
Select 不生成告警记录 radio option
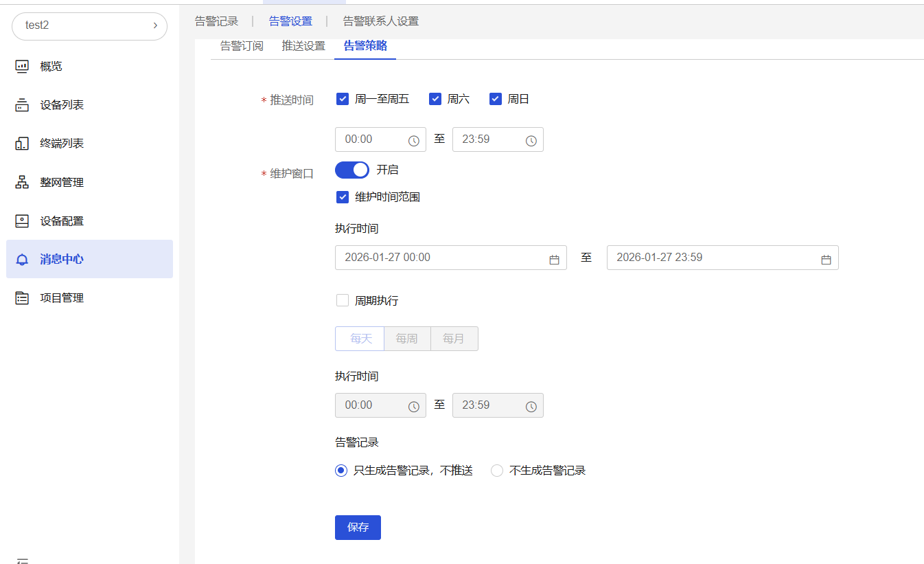497,471
